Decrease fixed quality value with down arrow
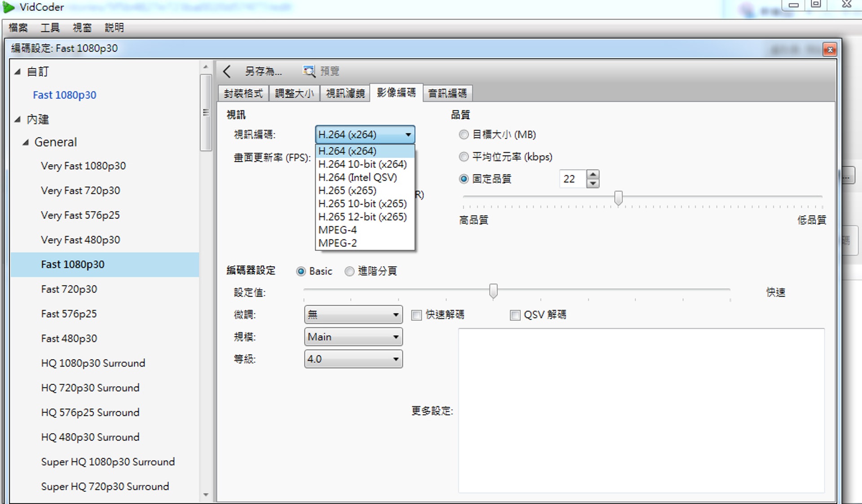 [593, 183]
